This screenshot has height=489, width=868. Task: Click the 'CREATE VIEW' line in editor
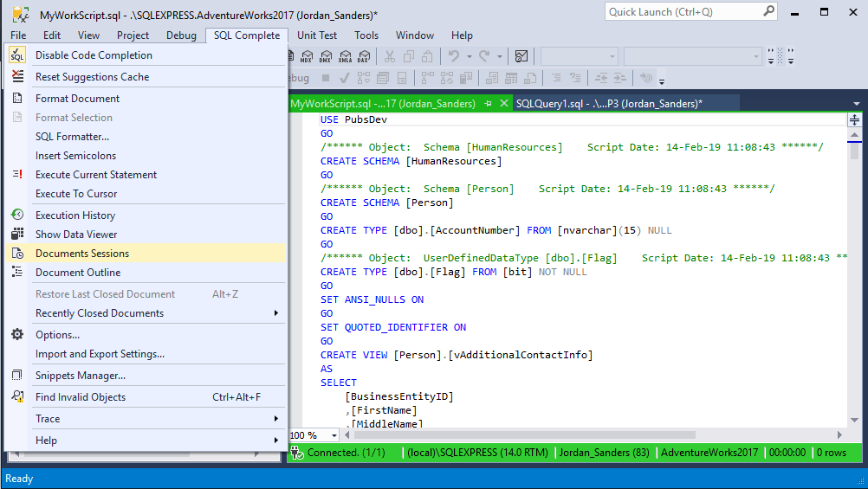(457, 355)
